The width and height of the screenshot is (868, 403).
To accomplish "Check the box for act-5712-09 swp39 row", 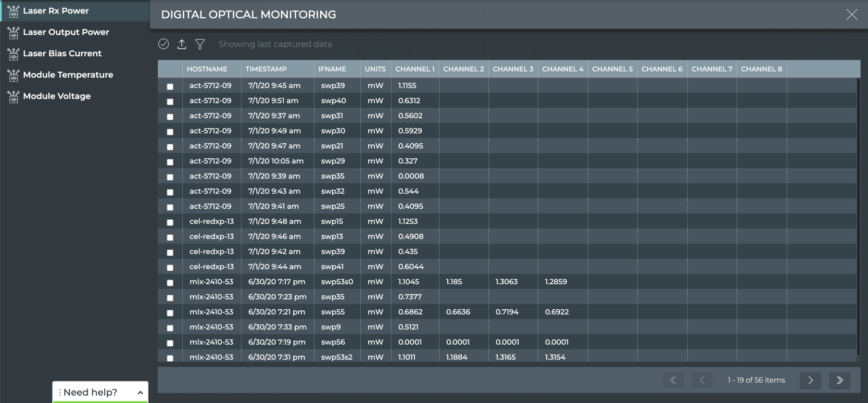I will click(170, 86).
